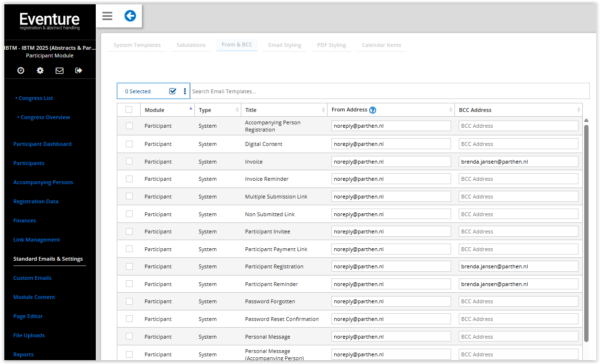
Task: Focus the Search Email Templates field
Action: 389,91
